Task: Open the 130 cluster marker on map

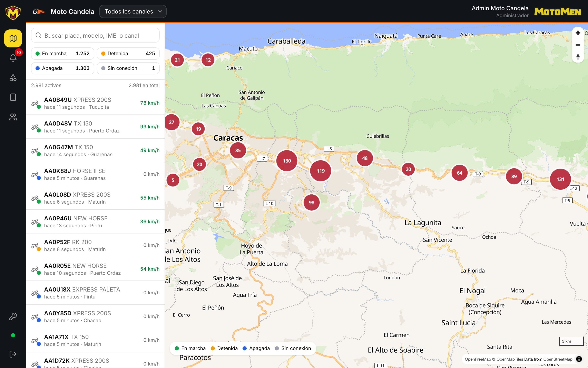Action: (x=287, y=161)
